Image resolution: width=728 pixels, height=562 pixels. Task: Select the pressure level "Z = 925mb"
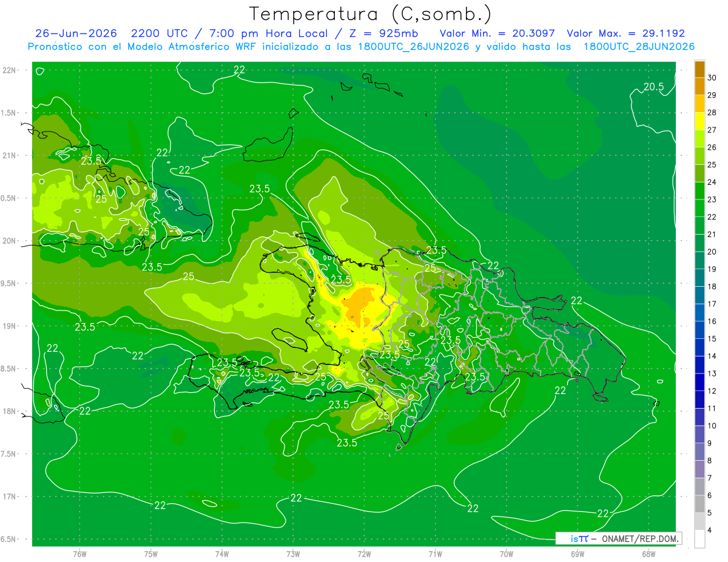(382, 33)
